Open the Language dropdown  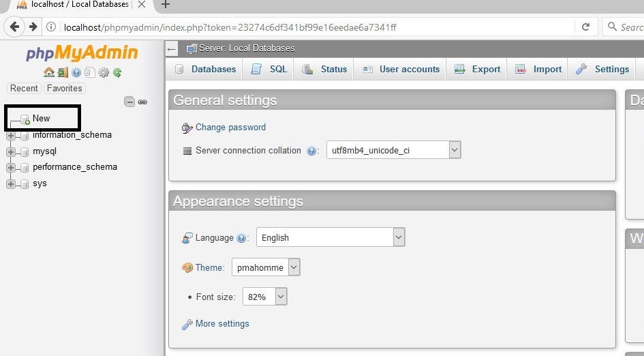331,237
